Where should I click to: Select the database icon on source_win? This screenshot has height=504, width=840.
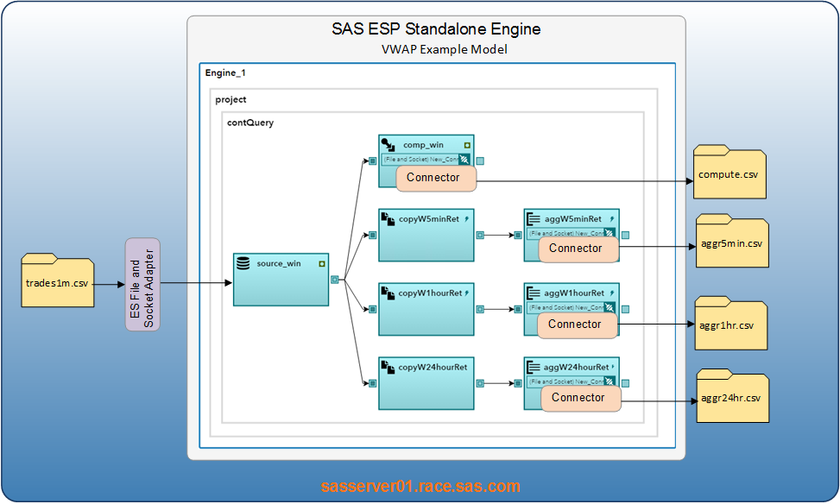243,263
